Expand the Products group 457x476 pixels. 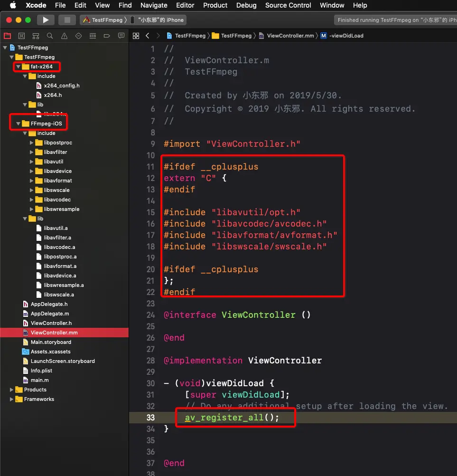coord(11,390)
